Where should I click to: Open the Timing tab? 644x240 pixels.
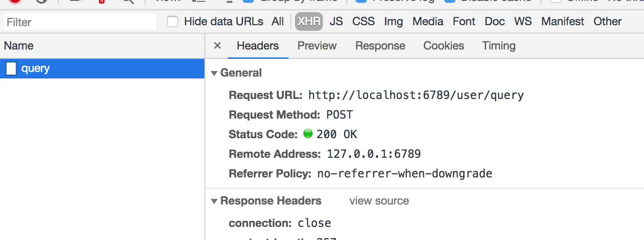click(499, 46)
